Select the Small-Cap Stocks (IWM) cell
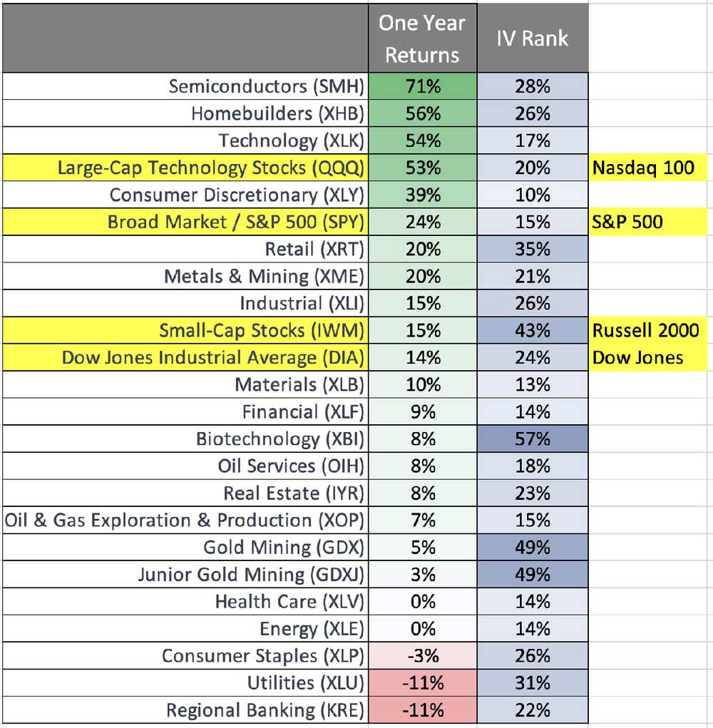The height and width of the screenshot is (728, 713). click(x=262, y=330)
